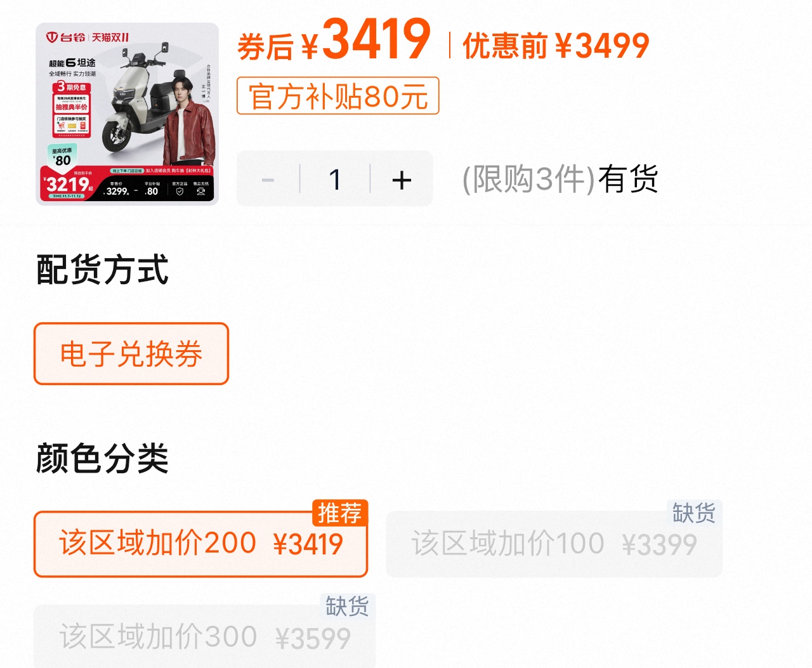
Task: Click the 售后无忧 headset icon
Action: click(201, 191)
